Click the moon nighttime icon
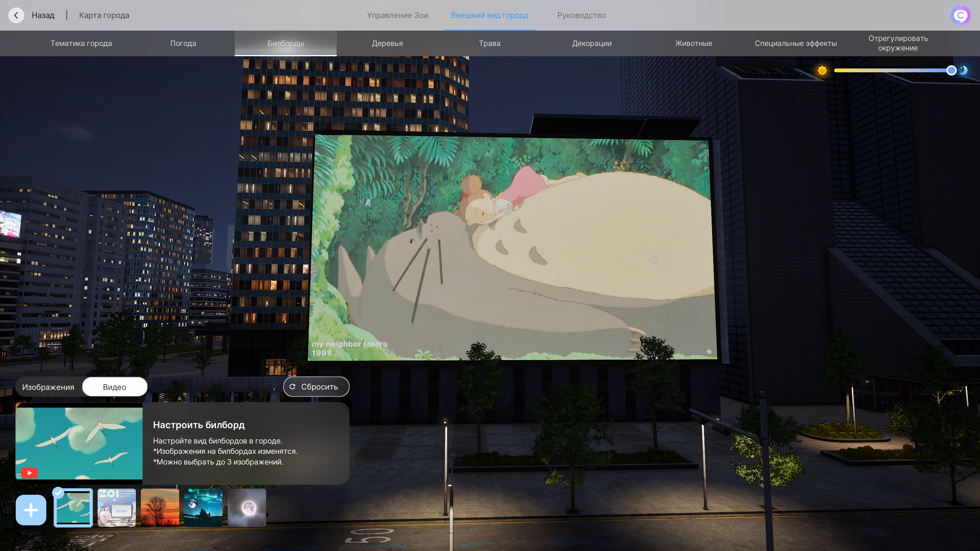980x551 pixels. pyautogui.click(x=964, y=70)
